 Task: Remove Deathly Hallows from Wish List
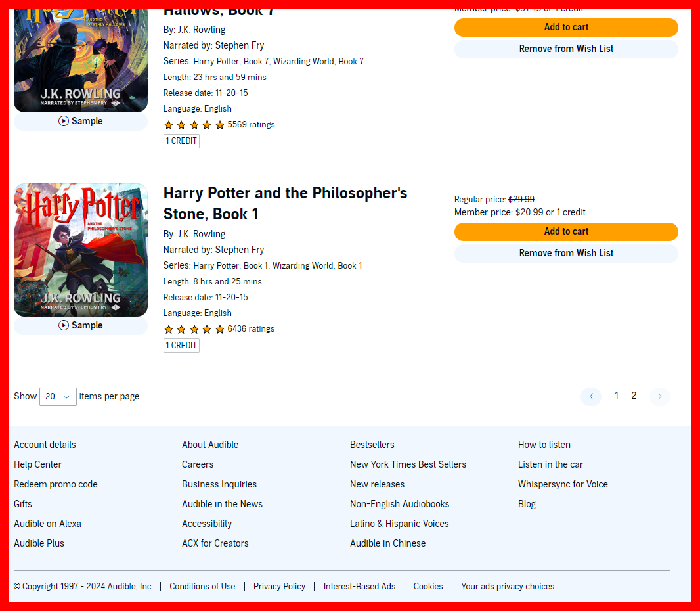566,49
